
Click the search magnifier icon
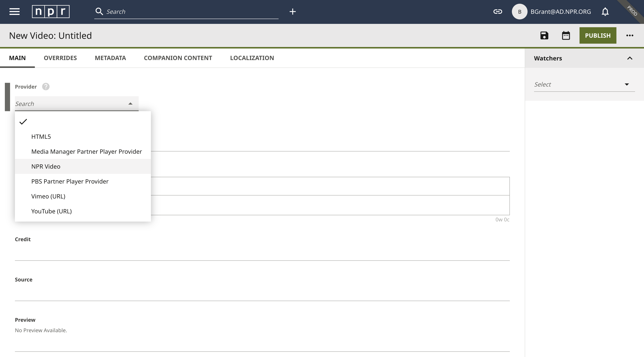pyautogui.click(x=99, y=12)
